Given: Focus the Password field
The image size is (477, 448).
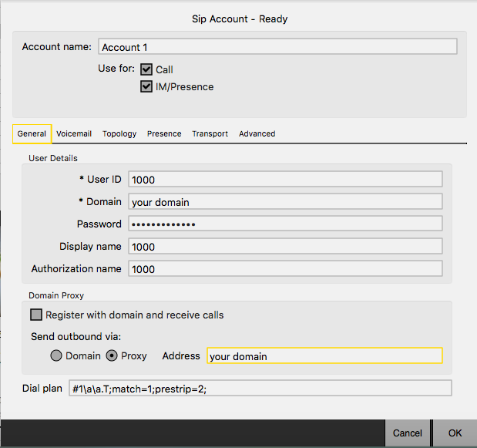Looking at the screenshot, I should (x=285, y=224).
